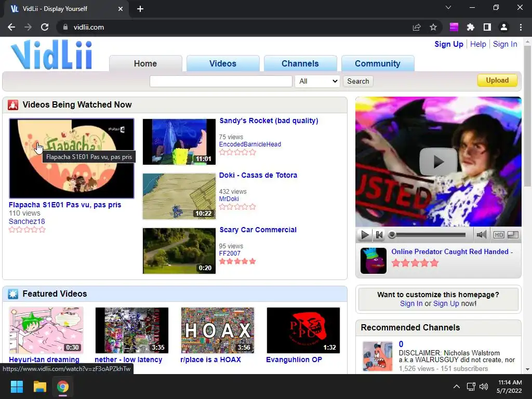Open r/place is a HOAX thumbnail
The height and width of the screenshot is (399, 532).
point(218,330)
